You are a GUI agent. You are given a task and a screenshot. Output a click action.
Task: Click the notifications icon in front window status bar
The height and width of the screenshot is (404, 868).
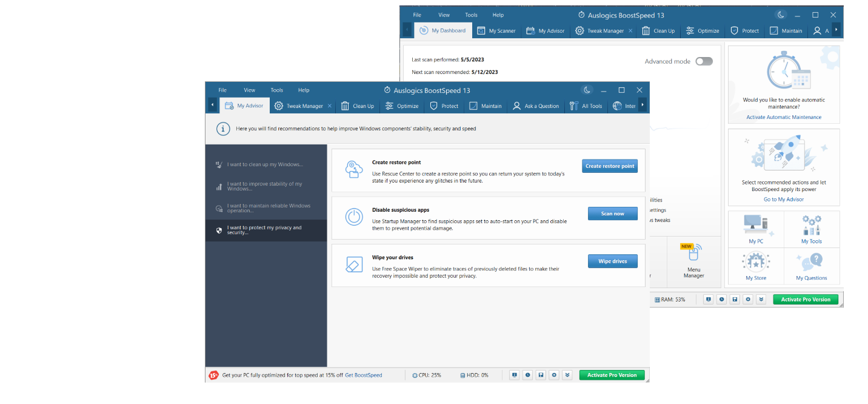click(x=514, y=375)
